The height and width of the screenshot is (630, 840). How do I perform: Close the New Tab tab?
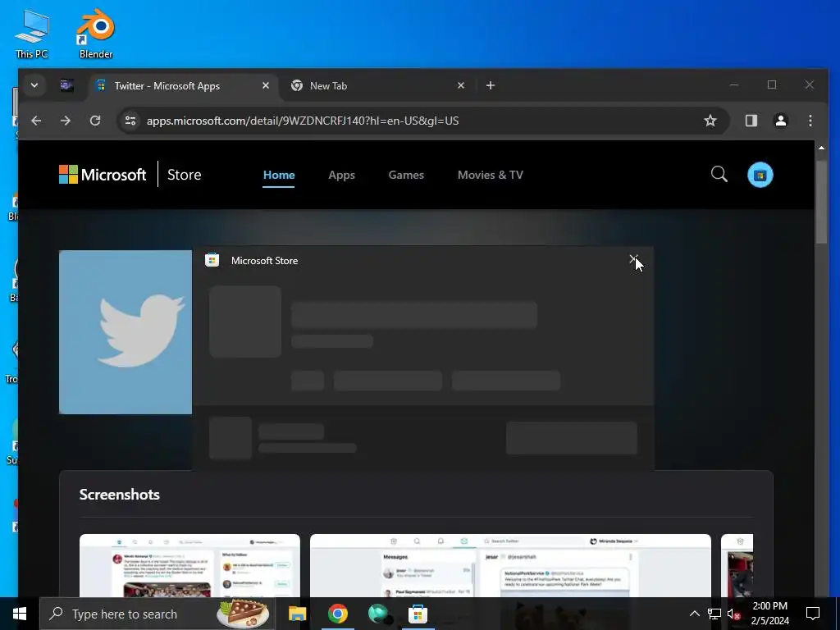(461, 85)
